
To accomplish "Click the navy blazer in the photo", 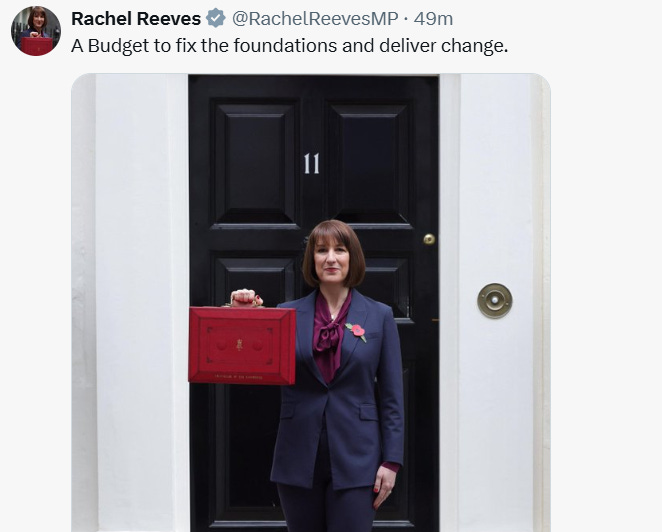I will 338,393.
